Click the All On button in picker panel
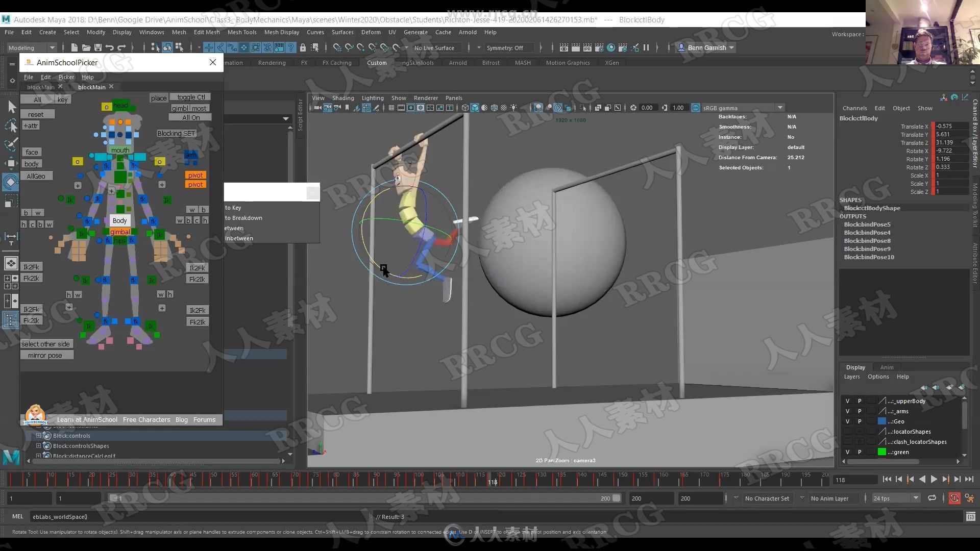Screen dimensions: 980x551 [x=192, y=118]
